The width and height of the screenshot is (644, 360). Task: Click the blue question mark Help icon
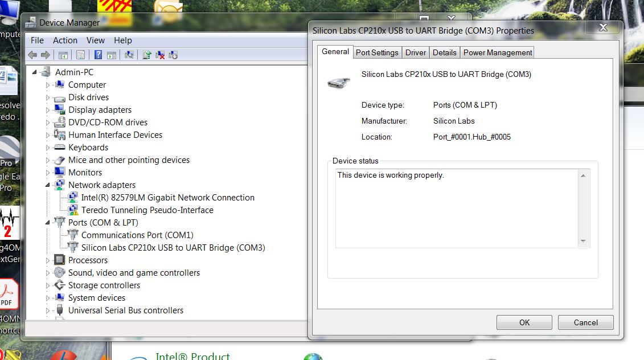click(x=98, y=55)
